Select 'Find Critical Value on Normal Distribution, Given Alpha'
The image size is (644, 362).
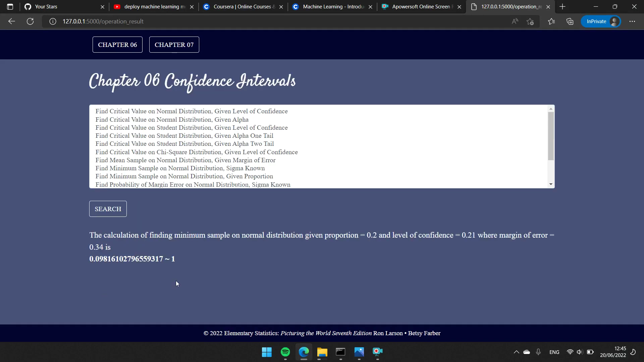pos(172,119)
